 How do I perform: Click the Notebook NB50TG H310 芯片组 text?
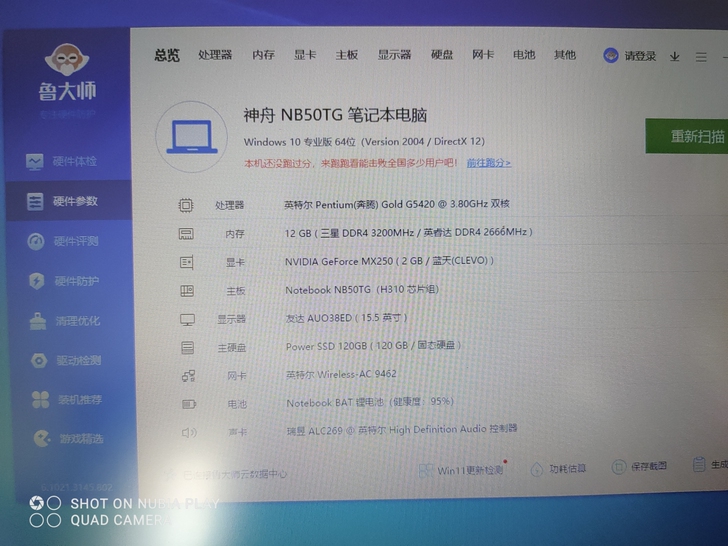click(x=362, y=290)
